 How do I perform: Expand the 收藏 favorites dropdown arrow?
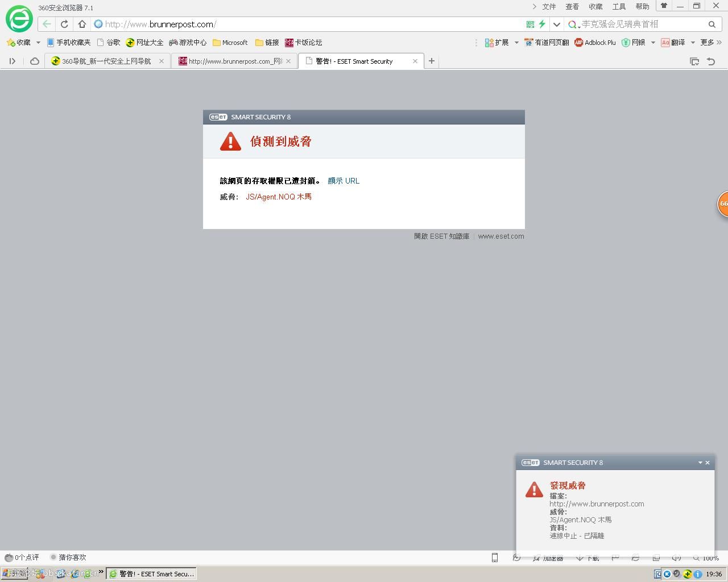pos(38,43)
